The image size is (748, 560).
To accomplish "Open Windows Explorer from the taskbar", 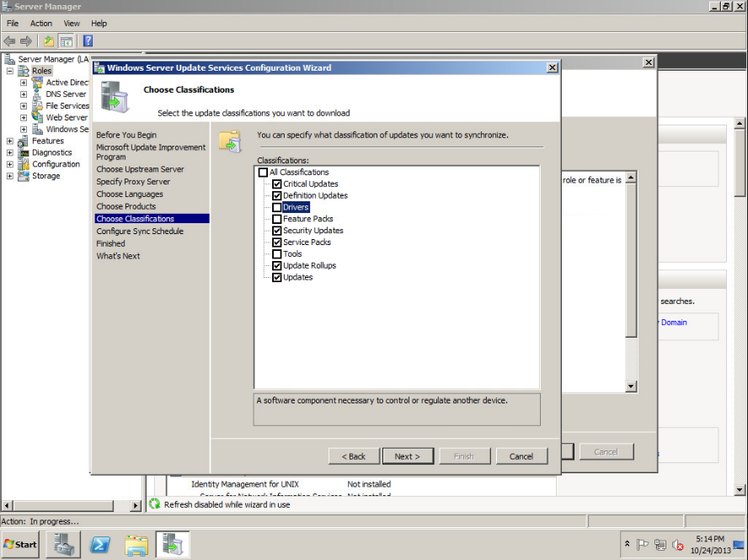I will point(136,544).
